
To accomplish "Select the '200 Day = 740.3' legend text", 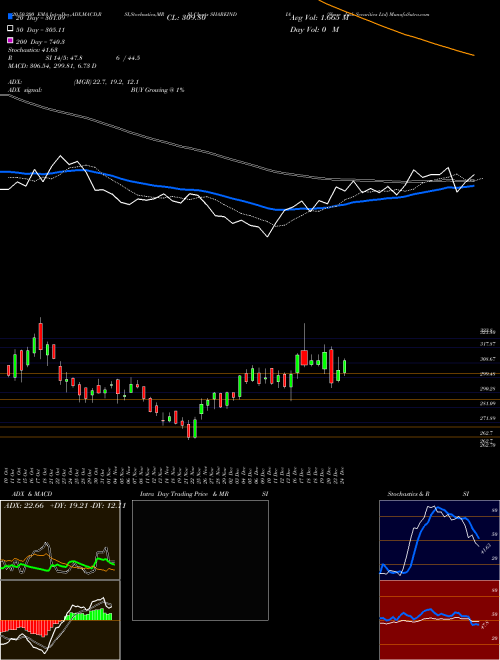I will point(40,42).
